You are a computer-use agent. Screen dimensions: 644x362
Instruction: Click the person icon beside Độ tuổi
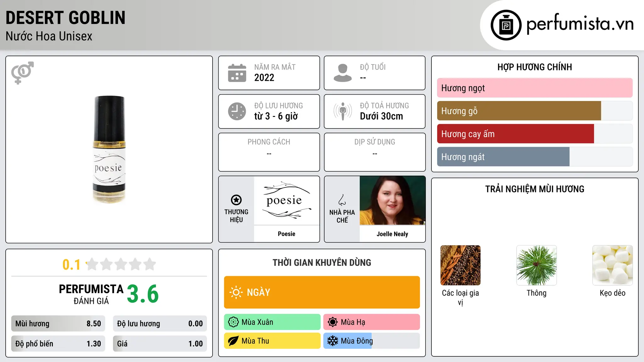(x=343, y=73)
